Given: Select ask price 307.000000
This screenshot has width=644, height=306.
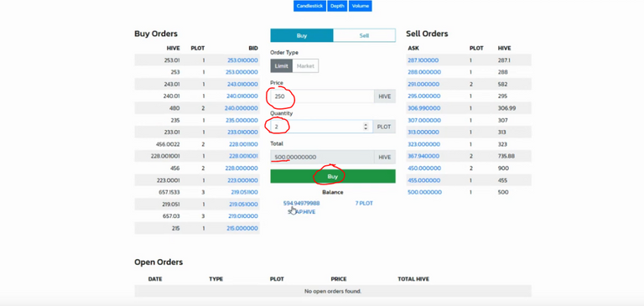Looking at the screenshot, I should coord(423,121).
